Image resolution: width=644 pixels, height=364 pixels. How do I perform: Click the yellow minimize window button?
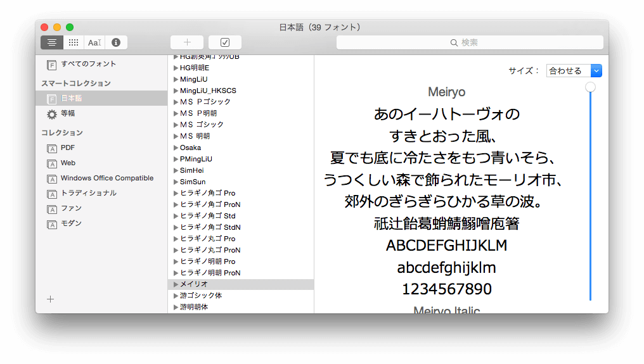click(x=57, y=27)
